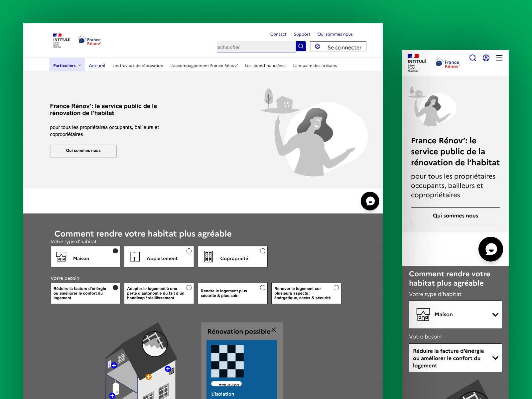Click the INTITULÉ government logo on desktop
The height and width of the screenshot is (399, 532).
tap(61, 41)
